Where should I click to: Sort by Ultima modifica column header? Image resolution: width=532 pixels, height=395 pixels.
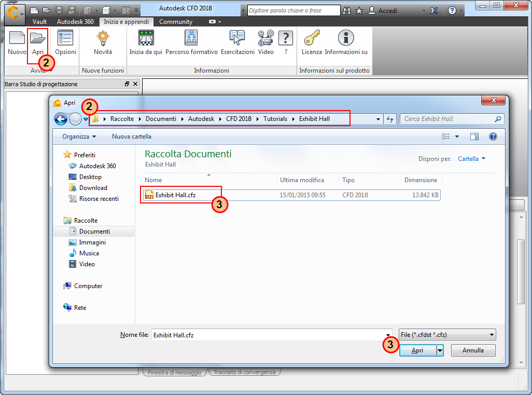coord(302,180)
